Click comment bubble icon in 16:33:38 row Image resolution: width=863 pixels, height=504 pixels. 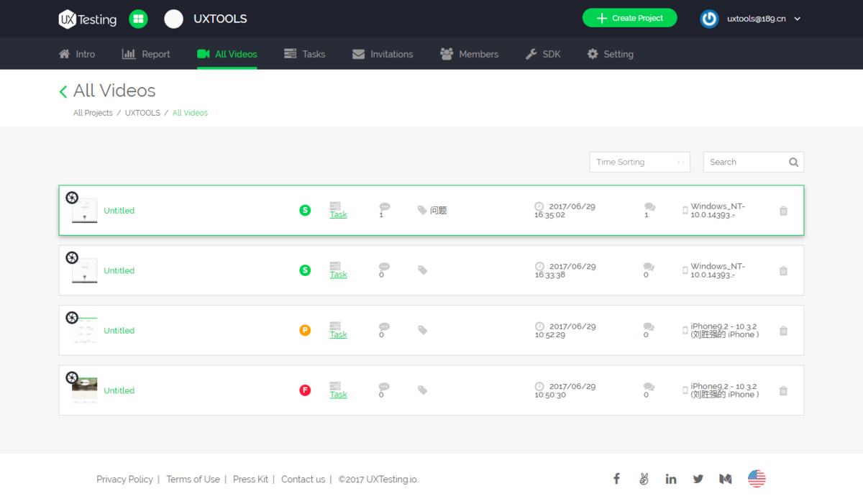click(385, 267)
